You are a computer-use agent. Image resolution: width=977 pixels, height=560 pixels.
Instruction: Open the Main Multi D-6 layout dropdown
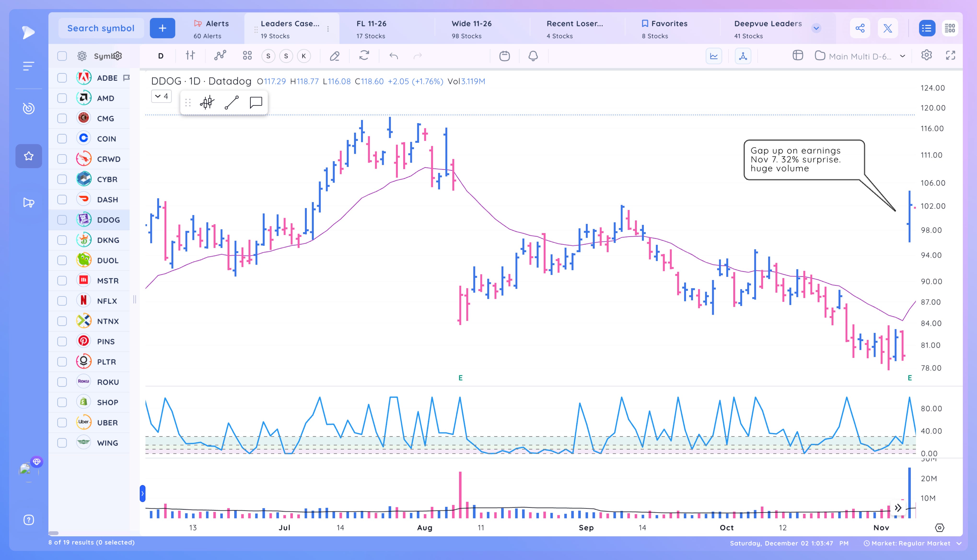click(860, 56)
